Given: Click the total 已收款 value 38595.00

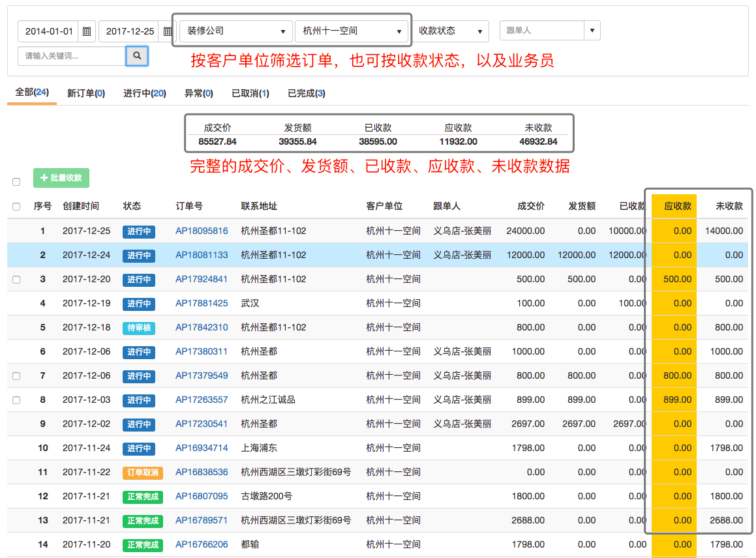Looking at the screenshot, I should click(x=378, y=141).
